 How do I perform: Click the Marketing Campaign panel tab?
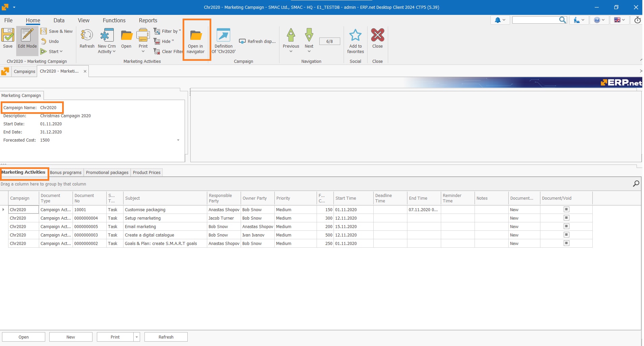pyautogui.click(x=21, y=96)
